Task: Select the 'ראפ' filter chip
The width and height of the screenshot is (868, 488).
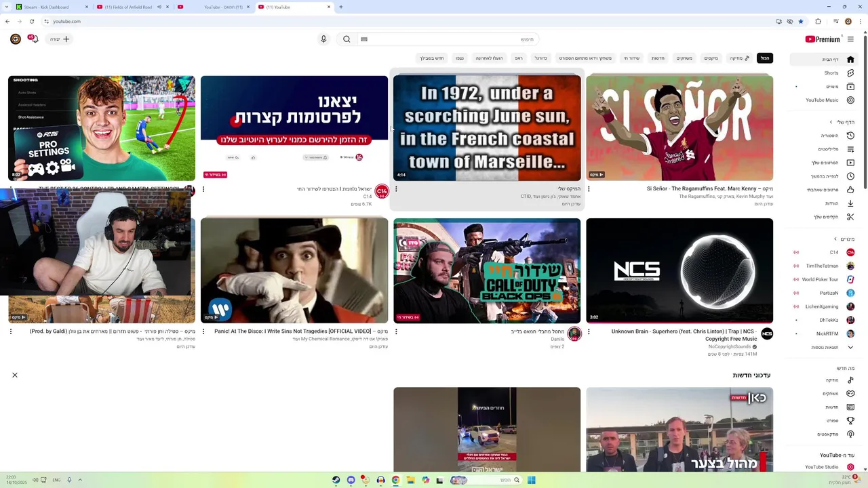Action: pos(519,58)
